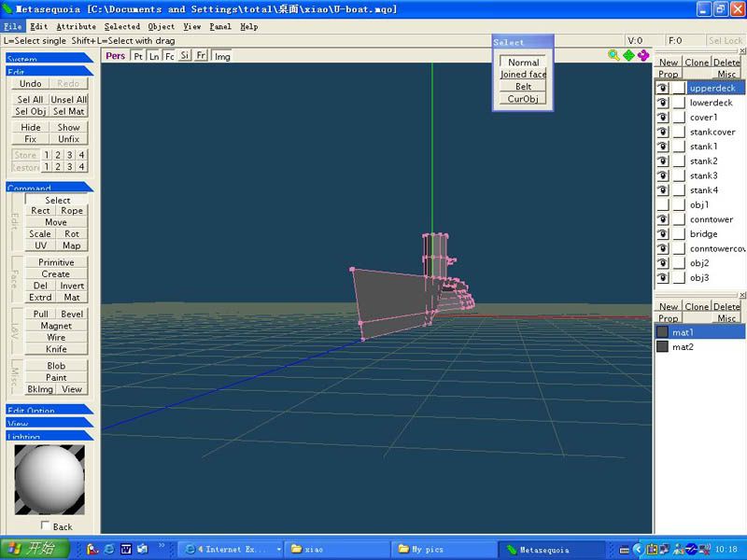Expand the Edit Option panel header
747x560 pixels.
click(x=49, y=409)
